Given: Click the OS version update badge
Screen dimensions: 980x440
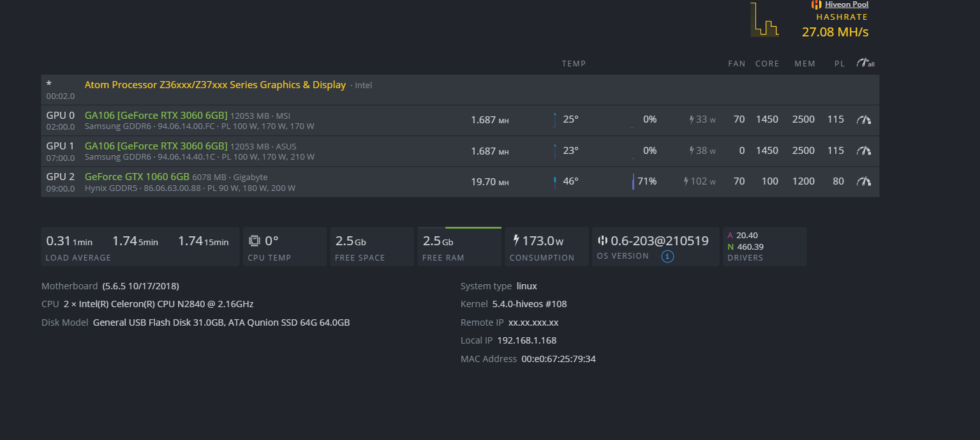Looking at the screenshot, I should (x=667, y=257).
